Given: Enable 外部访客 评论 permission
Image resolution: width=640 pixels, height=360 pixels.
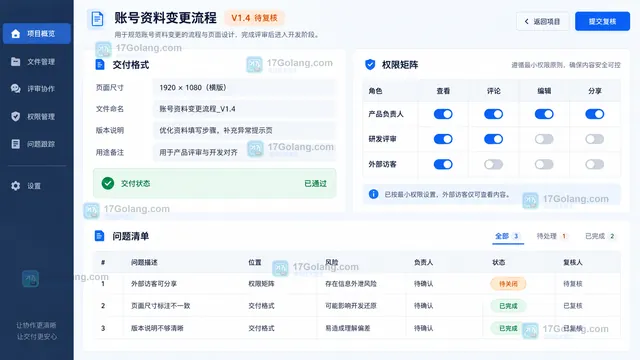Looking at the screenshot, I should coord(493,164).
